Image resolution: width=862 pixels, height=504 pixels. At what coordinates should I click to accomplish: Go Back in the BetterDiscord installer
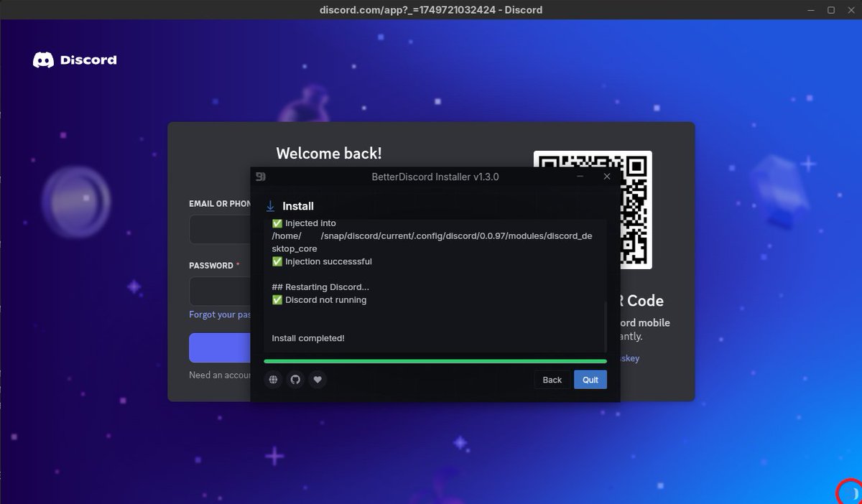pyautogui.click(x=552, y=380)
